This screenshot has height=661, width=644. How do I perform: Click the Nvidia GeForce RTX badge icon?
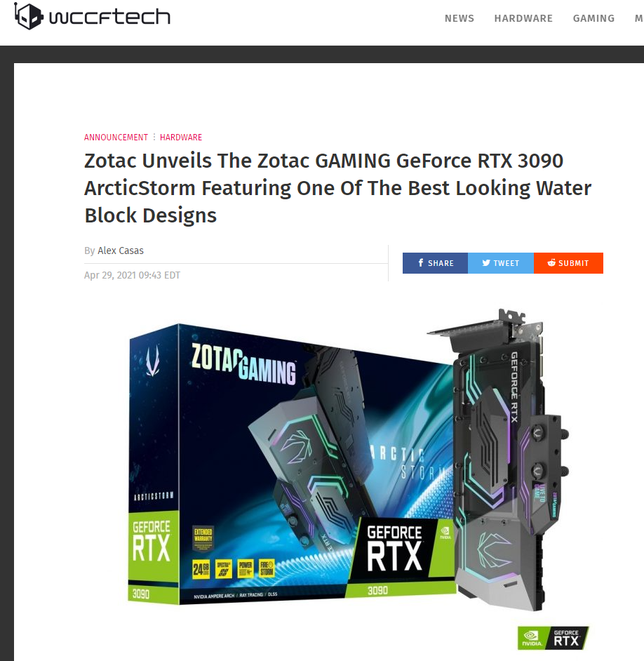(553, 638)
